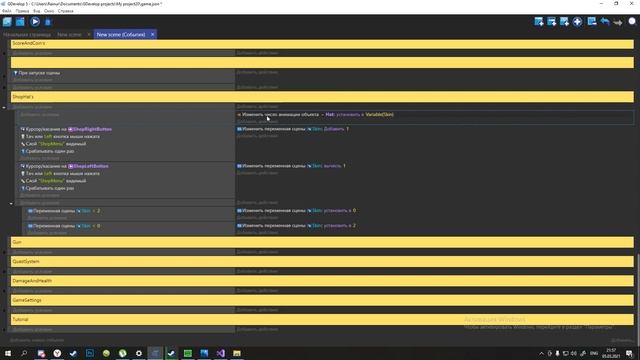Screen dimensions: 640x360
Task: Select the Hat animation Variable(Skin) action
Action: (316, 115)
